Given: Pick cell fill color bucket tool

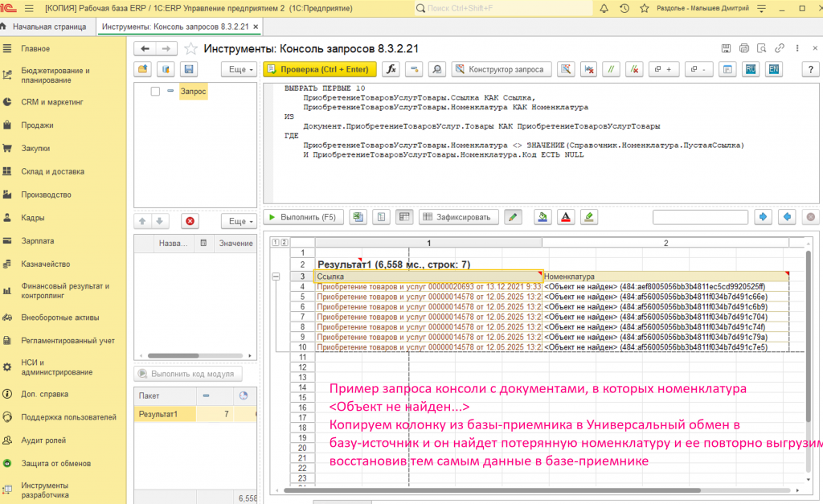Looking at the screenshot, I should click(543, 217).
